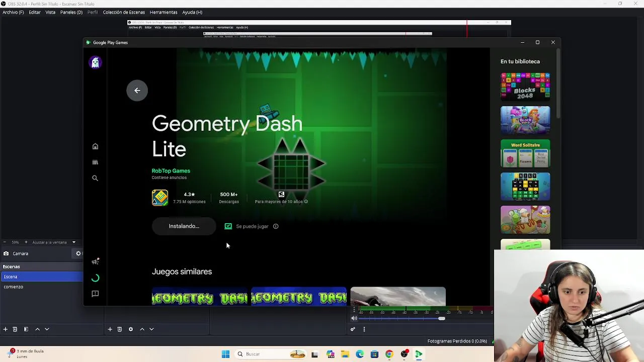Open audio mixer three-dot menu
This screenshot has height=362, width=644.
click(364, 329)
